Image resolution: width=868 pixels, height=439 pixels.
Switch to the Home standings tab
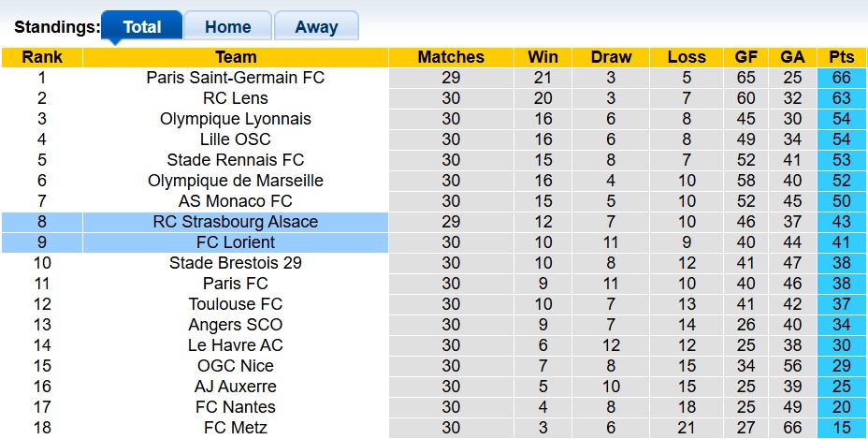(227, 27)
